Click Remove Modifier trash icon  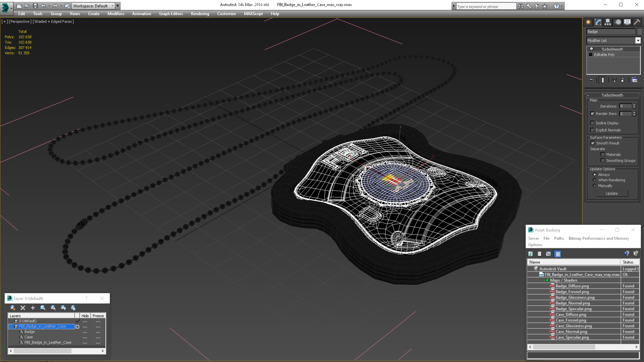tap(623, 80)
